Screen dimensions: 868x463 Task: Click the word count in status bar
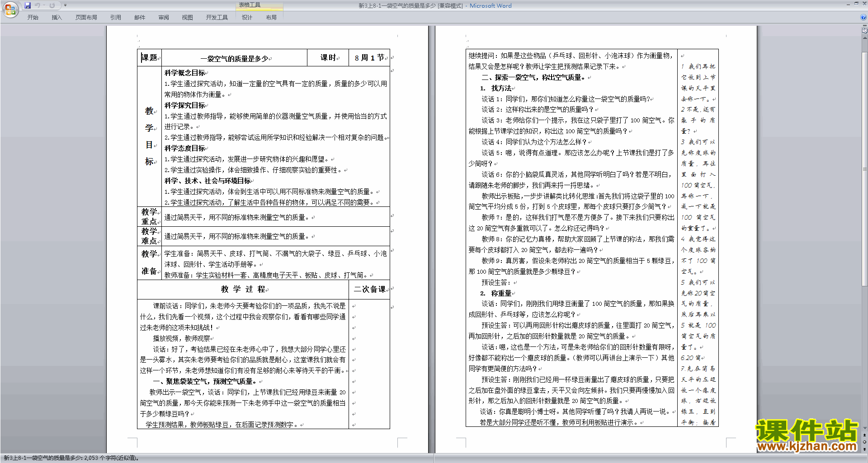(71, 458)
